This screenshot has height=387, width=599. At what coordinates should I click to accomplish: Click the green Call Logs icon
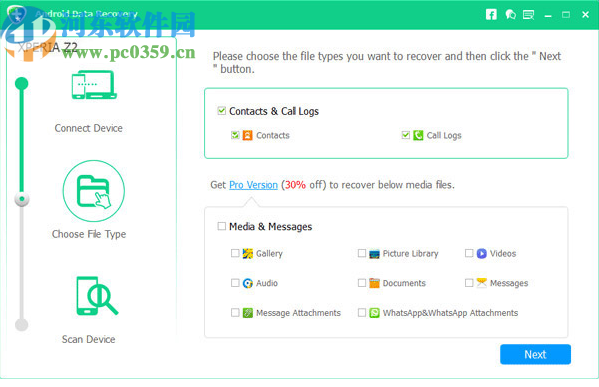[418, 135]
